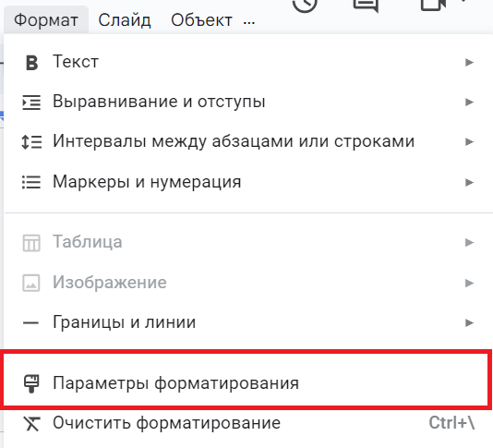Open version history clock icon
The image size is (493, 448).
click(305, 5)
